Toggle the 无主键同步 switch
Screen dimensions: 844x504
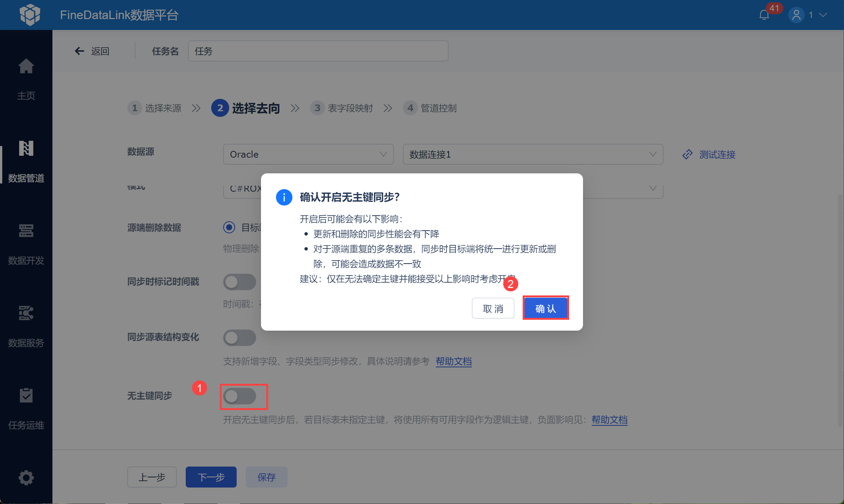[x=240, y=396]
